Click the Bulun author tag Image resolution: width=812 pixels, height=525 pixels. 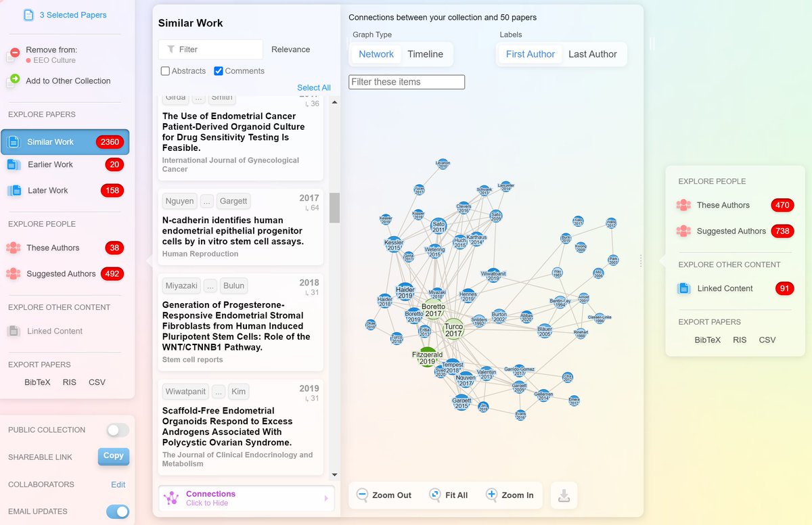pyautogui.click(x=234, y=286)
